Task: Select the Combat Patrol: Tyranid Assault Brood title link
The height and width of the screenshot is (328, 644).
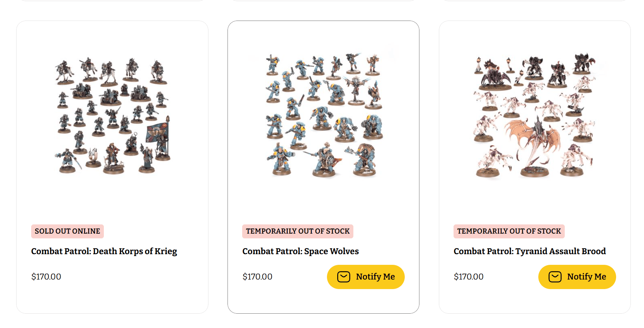Action: click(530, 251)
